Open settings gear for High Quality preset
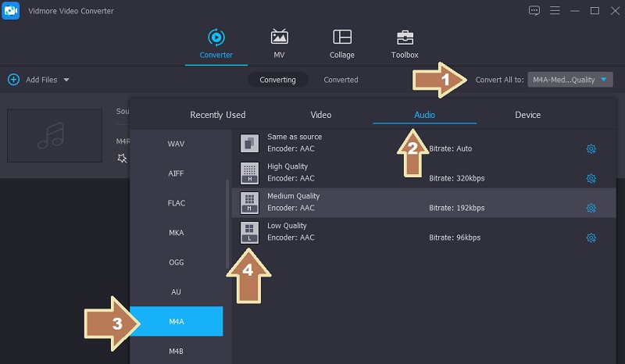Screen dimensions: 625x364 pyautogui.click(x=591, y=178)
